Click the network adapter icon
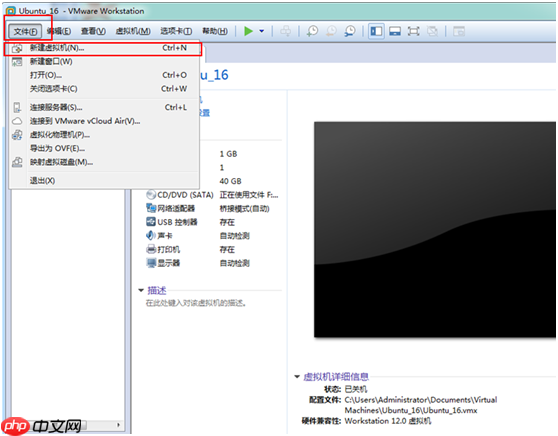Viewport: 558px width, 436px height. click(x=151, y=208)
